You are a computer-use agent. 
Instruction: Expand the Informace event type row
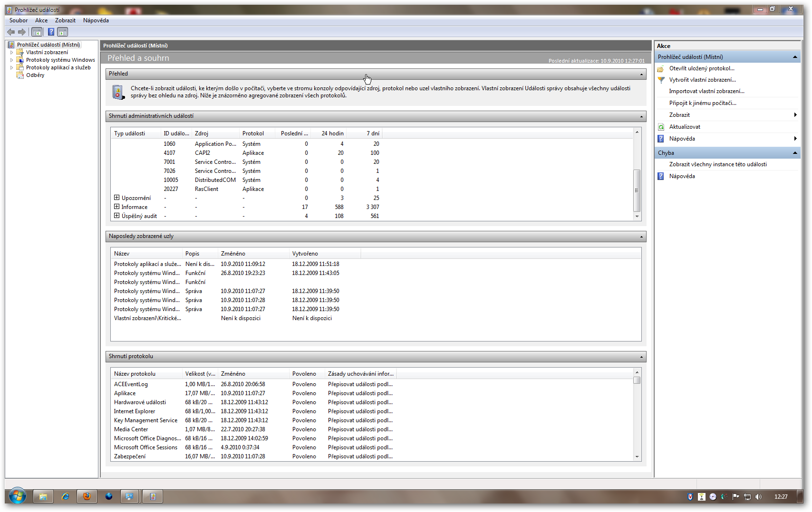click(x=116, y=207)
